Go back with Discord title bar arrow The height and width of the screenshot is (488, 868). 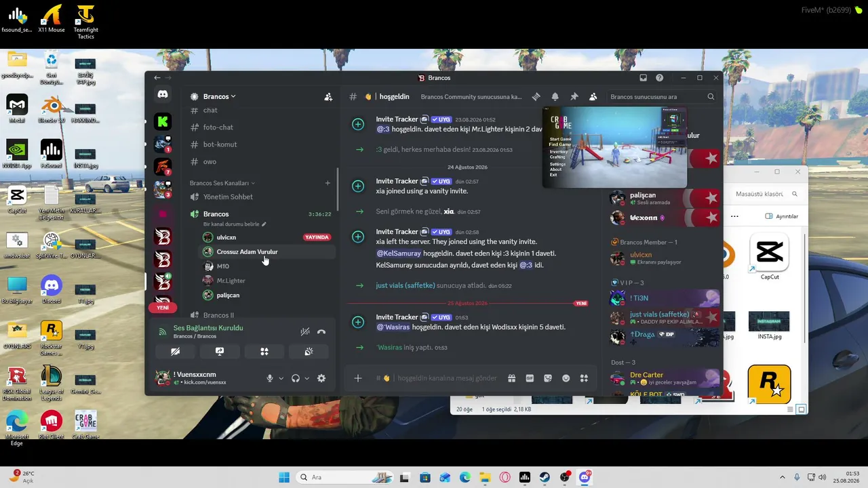[x=157, y=78]
